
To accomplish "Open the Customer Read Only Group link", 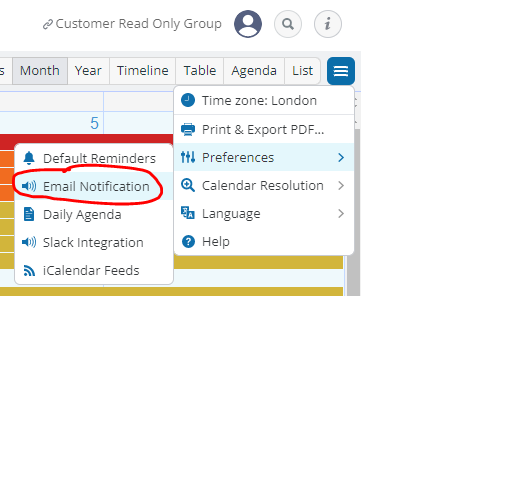I will [x=132, y=24].
